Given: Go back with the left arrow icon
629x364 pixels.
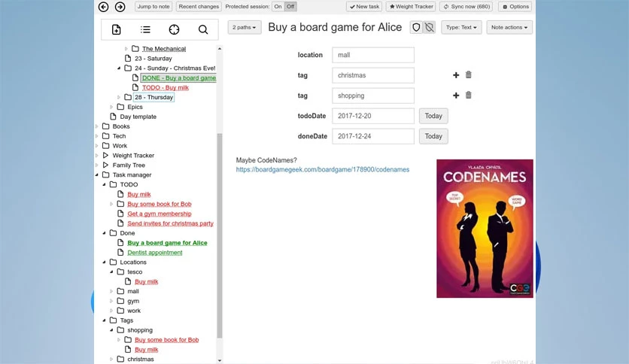Looking at the screenshot, I should (x=104, y=7).
